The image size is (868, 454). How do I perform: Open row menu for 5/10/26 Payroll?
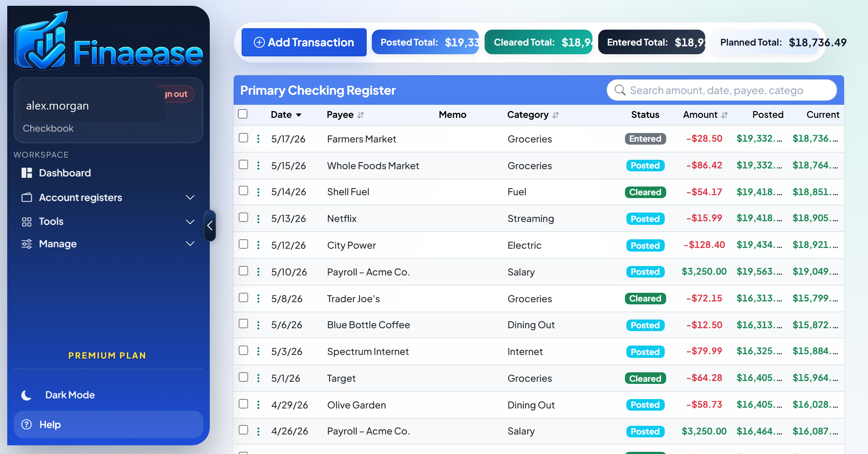[258, 272]
